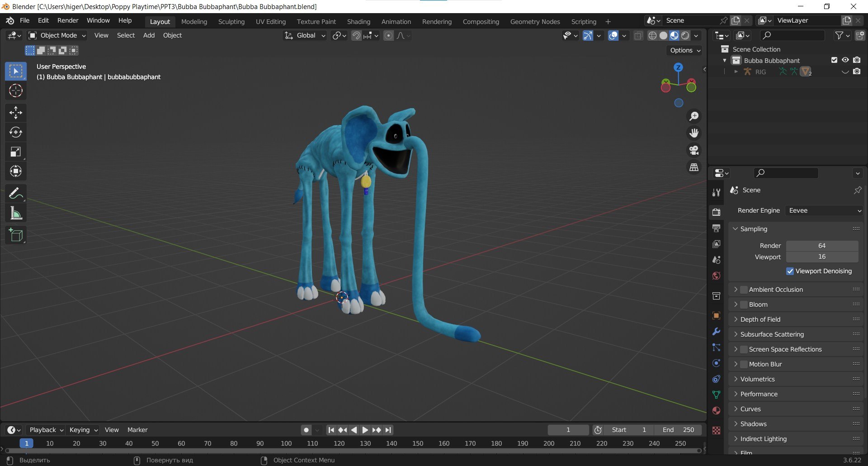Viewport: 868px width, 466px height.
Task: Open Texture checker properties tab
Action: 716,431
